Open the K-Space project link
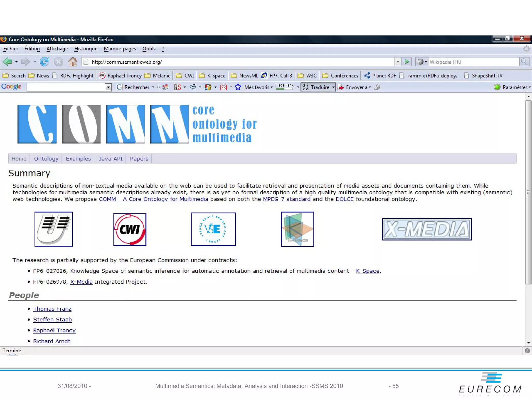 (367, 271)
